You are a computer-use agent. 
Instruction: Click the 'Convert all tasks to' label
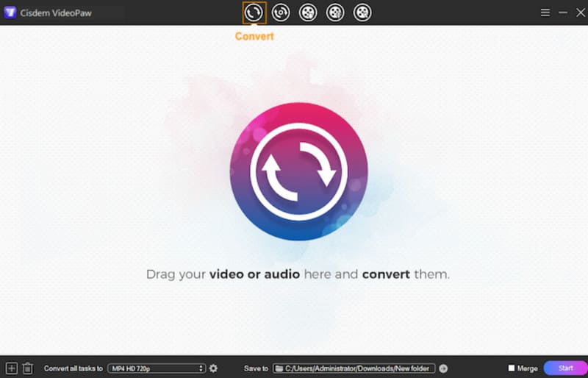tap(73, 368)
